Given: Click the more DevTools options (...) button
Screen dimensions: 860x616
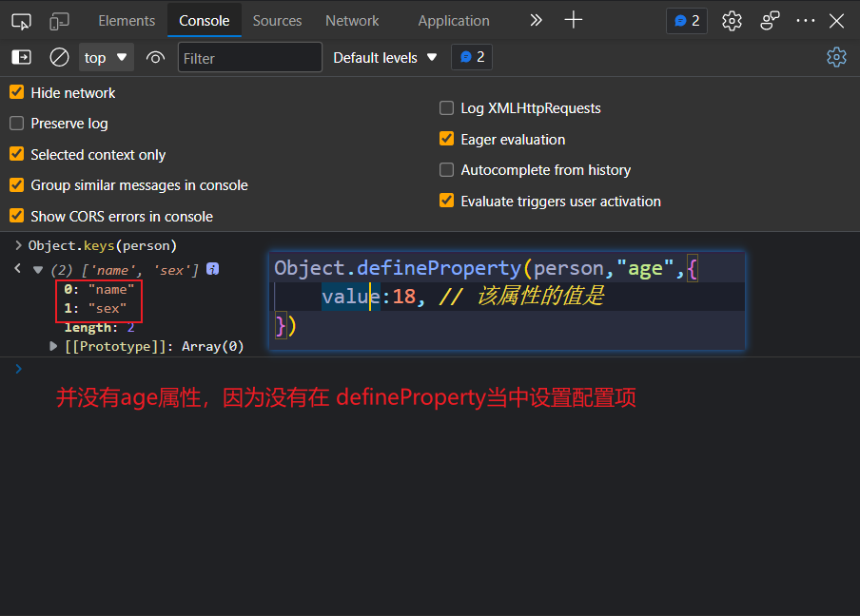Looking at the screenshot, I should coord(805,20).
